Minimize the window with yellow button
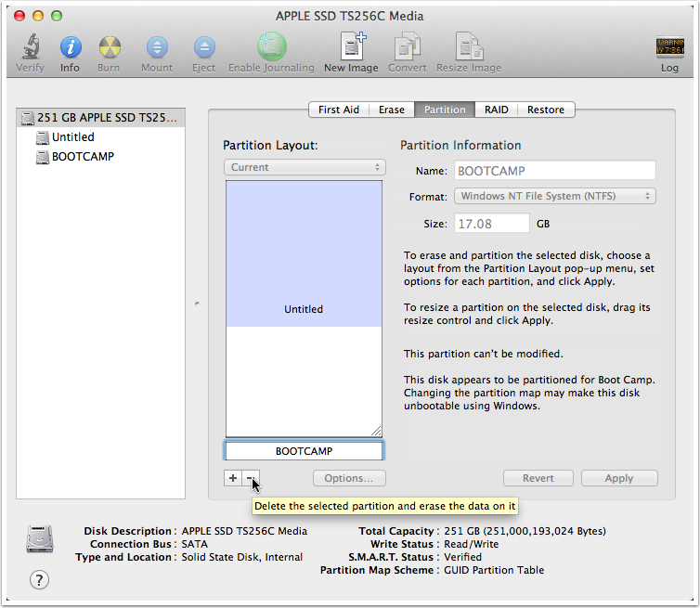The height and width of the screenshot is (608, 700). tap(38, 16)
